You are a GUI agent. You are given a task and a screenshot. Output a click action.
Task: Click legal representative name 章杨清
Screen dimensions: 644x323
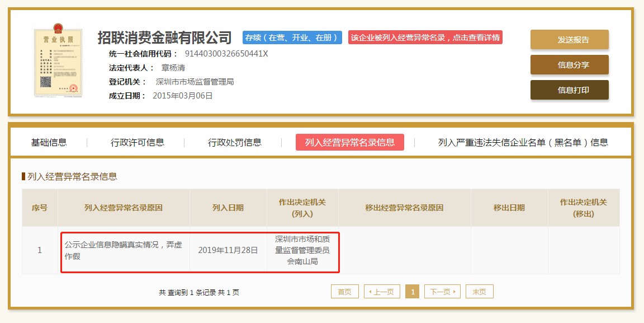click(173, 68)
